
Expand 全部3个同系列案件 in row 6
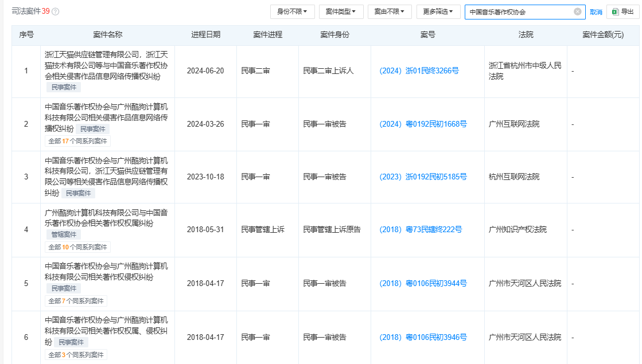(x=76, y=355)
